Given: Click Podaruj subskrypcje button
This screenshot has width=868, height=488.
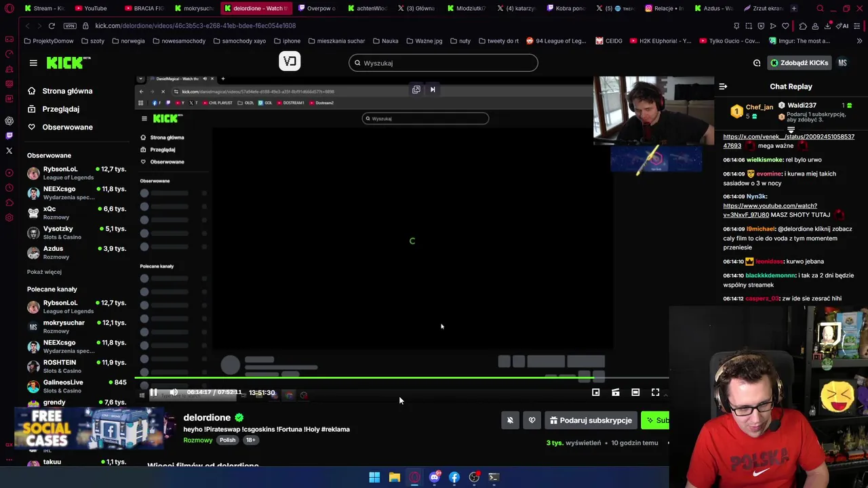Looking at the screenshot, I should [591, 420].
